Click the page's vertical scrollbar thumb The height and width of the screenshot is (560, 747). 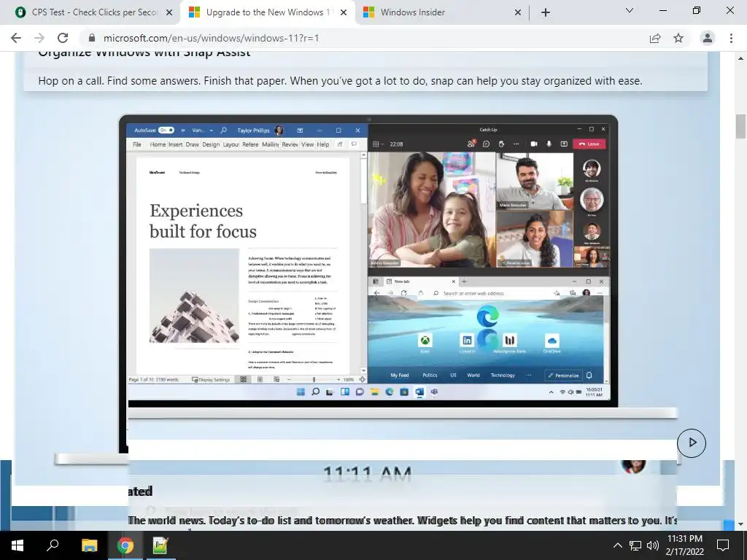[740, 126]
